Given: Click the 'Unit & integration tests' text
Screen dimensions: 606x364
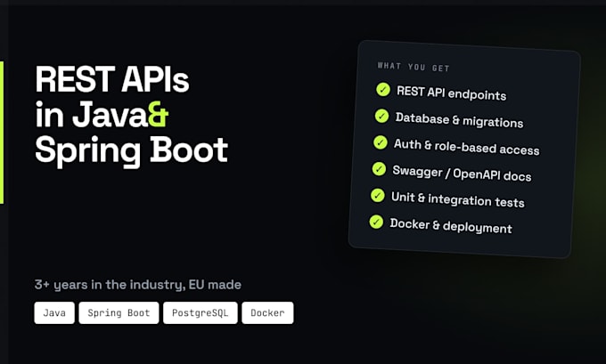Looking at the screenshot, I should (x=457, y=199).
